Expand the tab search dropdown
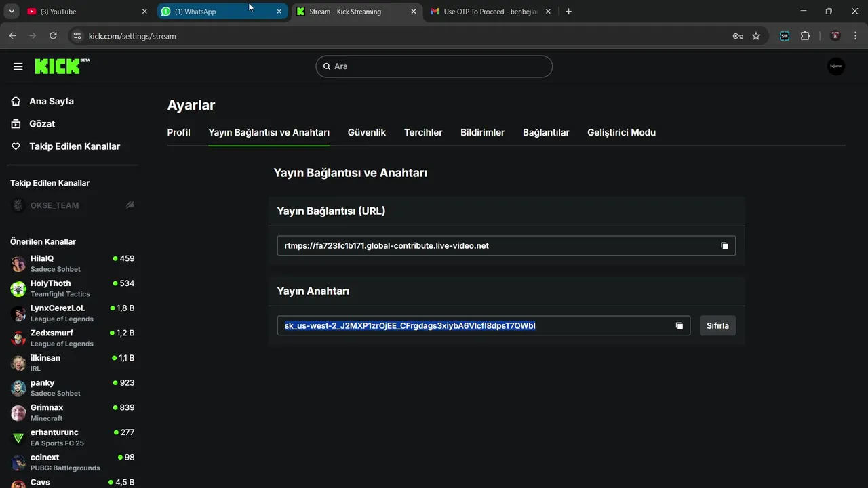868x488 pixels. [x=12, y=12]
